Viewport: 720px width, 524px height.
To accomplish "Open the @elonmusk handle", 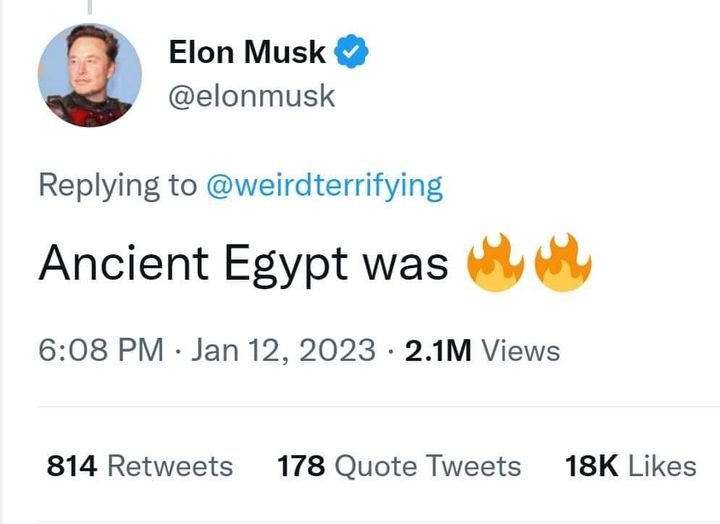I will click(x=250, y=96).
